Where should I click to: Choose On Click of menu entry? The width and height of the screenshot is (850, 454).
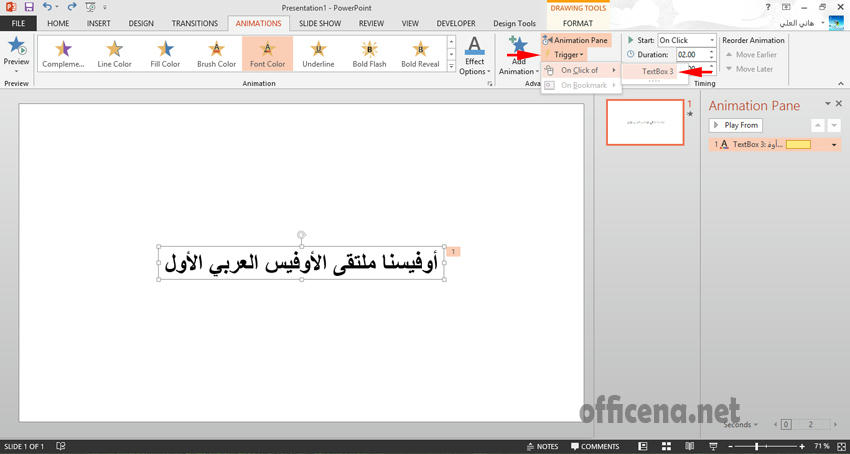coord(581,71)
